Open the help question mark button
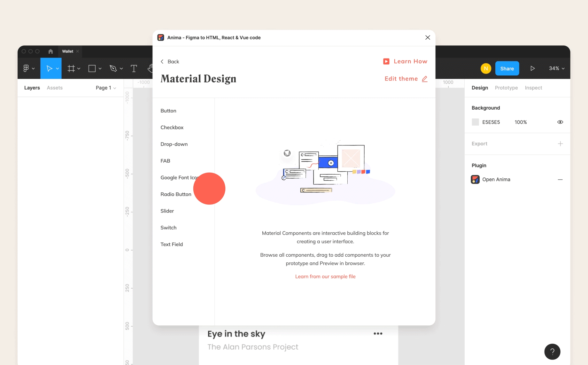 tap(552, 352)
